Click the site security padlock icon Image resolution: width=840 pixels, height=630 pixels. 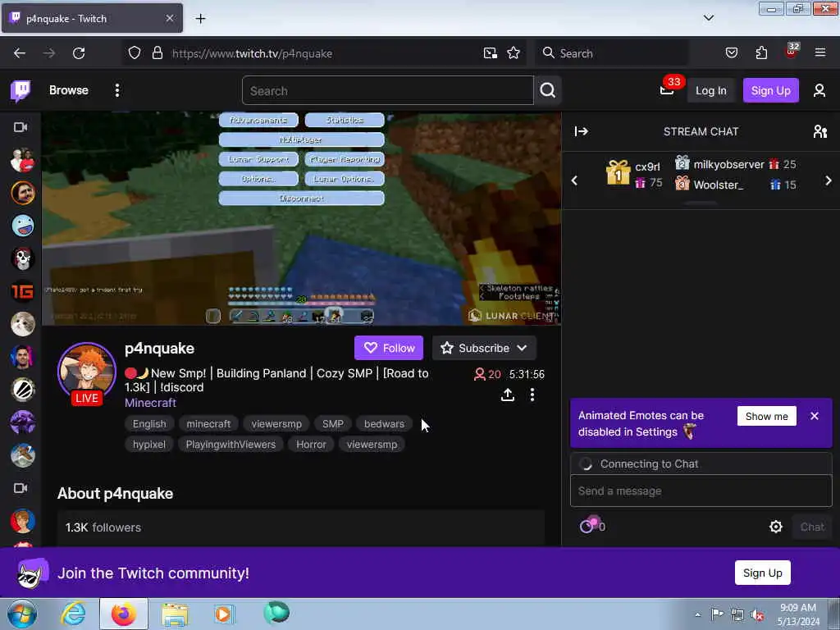pos(157,53)
